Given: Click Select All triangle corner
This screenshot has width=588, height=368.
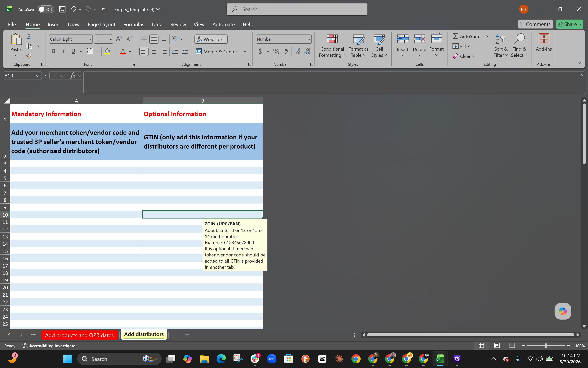Looking at the screenshot, I should tap(7, 100).
